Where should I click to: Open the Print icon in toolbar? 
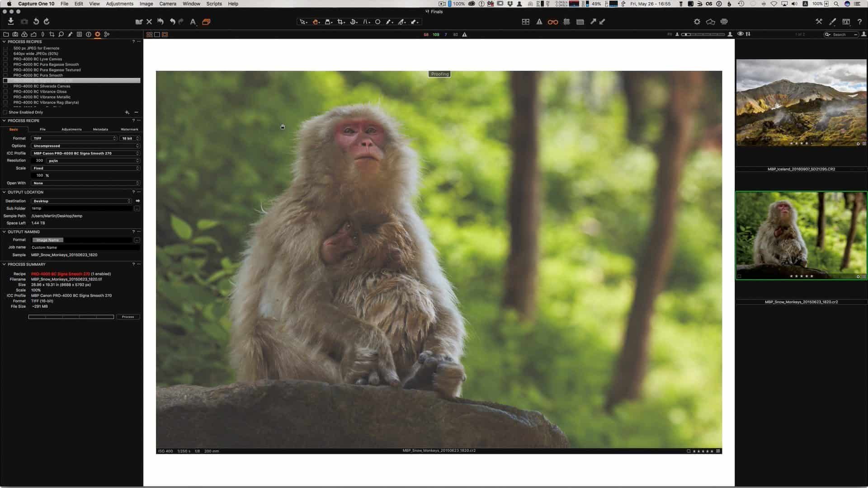(724, 22)
